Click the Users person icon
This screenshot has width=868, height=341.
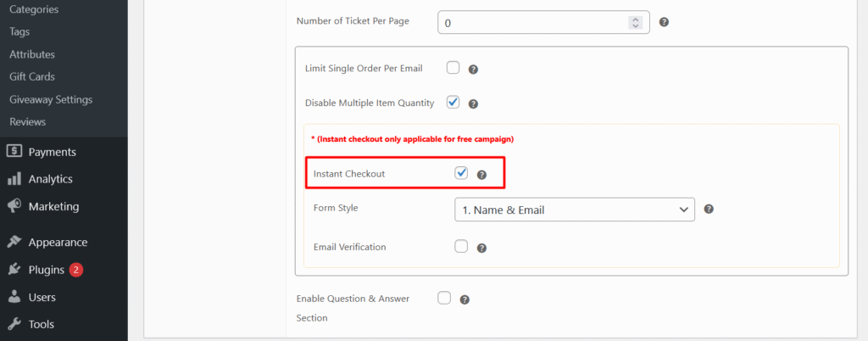(14, 297)
